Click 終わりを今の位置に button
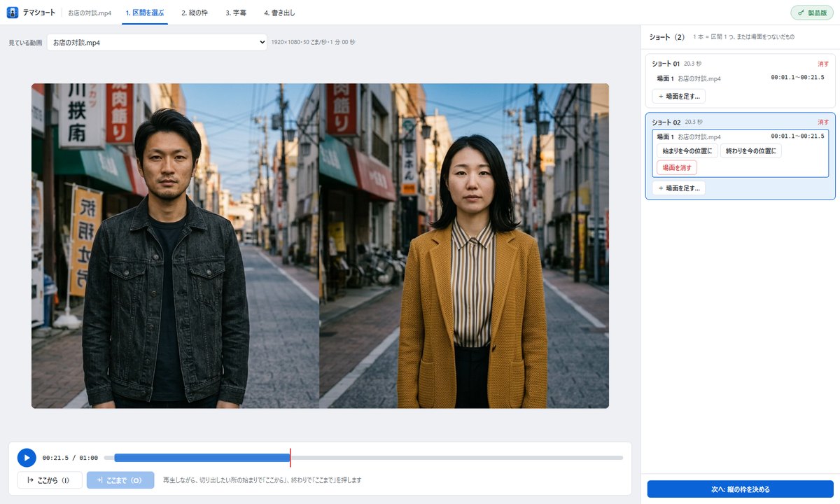This screenshot has height=504, width=840. pos(751,151)
